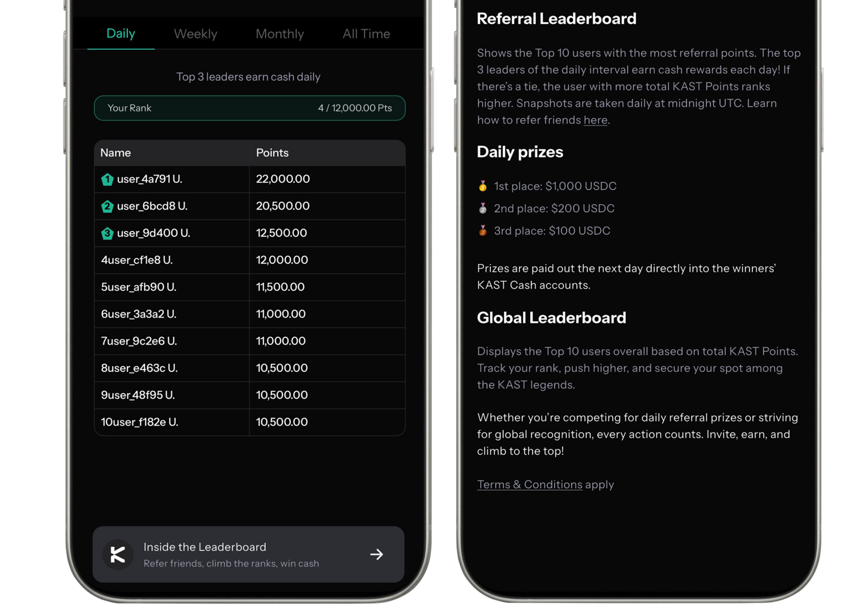Click the 4 / 12,000.00 Pts rank value
This screenshot has width=868, height=610.
click(355, 108)
